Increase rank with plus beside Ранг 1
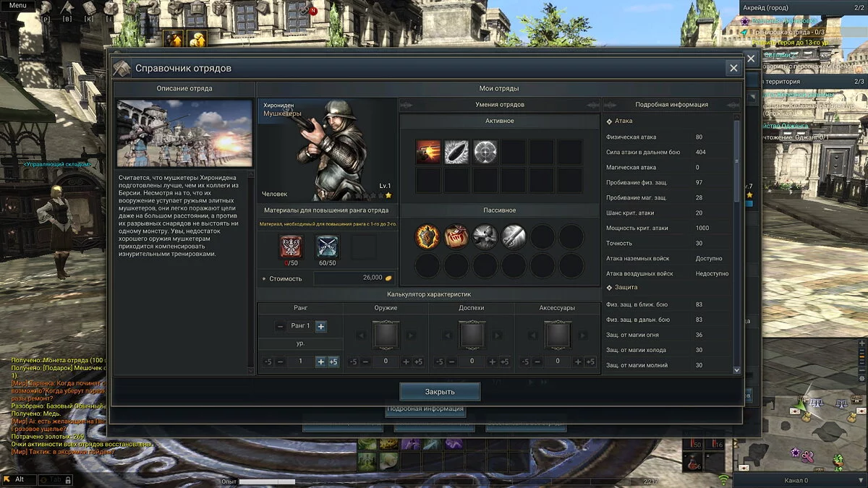The width and height of the screenshot is (868, 488). point(320,327)
